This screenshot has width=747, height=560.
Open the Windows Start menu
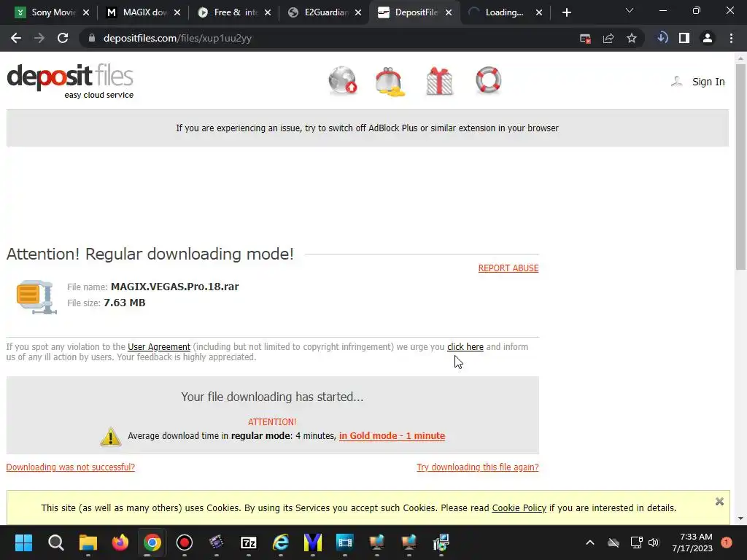tap(23, 542)
